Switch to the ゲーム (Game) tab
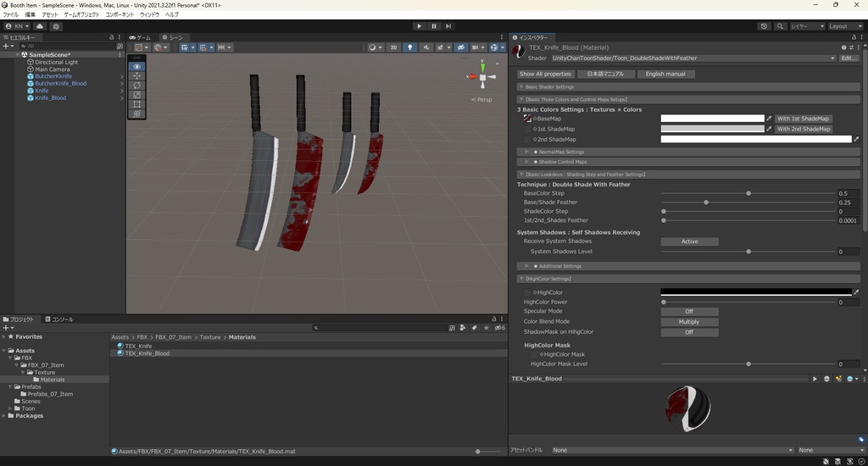This screenshot has height=466, width=868. point(141,37)
